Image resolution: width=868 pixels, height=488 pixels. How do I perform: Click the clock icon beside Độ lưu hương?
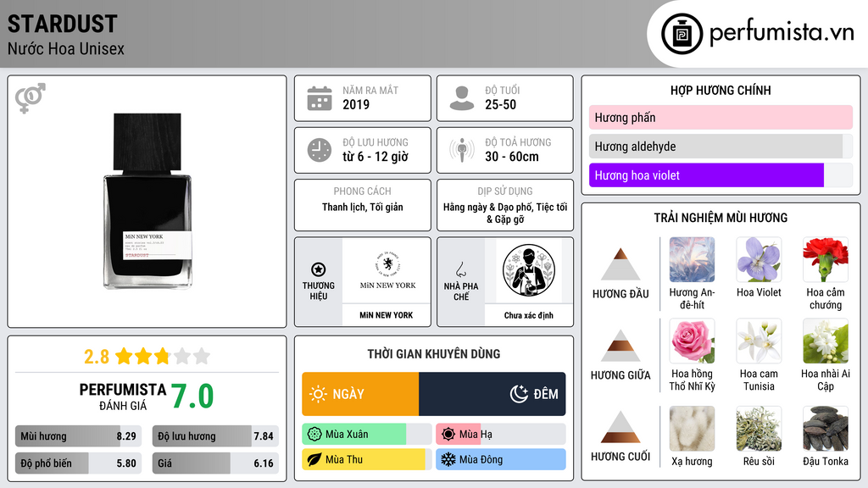[320, 150]
